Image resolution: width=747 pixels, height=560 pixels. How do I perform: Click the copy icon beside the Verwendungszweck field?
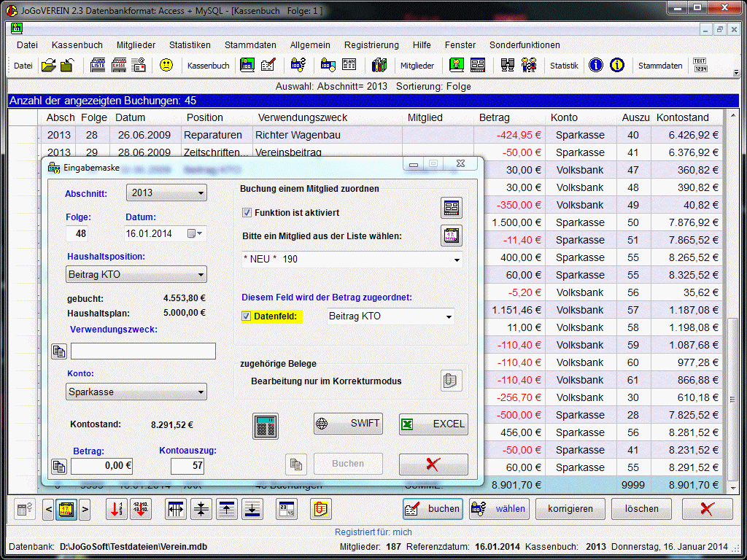point(59,351)
